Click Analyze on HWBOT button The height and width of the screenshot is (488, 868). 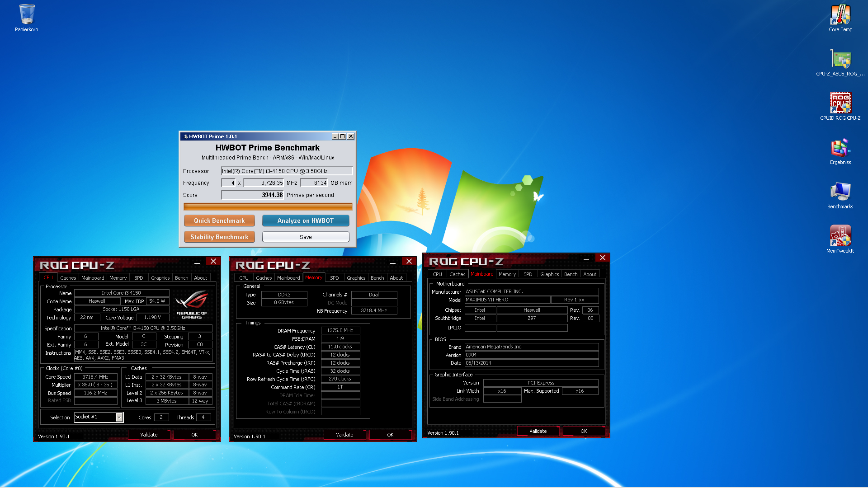pyautogui.click(x=306, y=221)
